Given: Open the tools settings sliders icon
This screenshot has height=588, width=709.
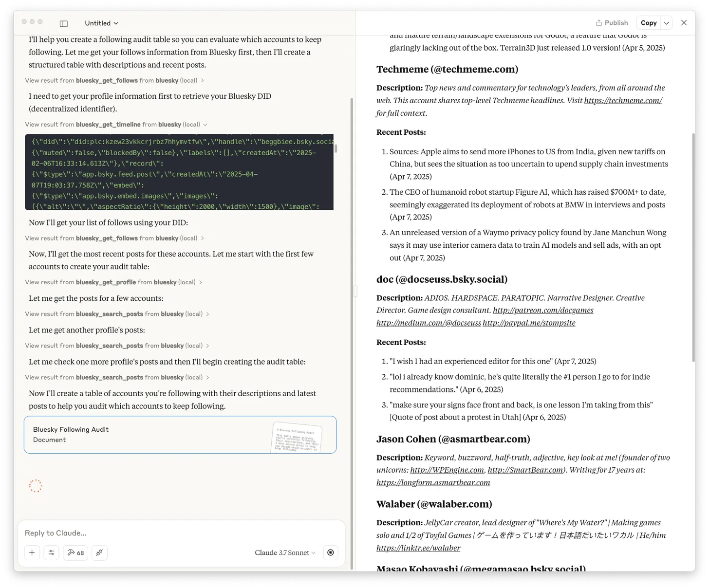Looking at the screenshot, I should coord(52,552).
